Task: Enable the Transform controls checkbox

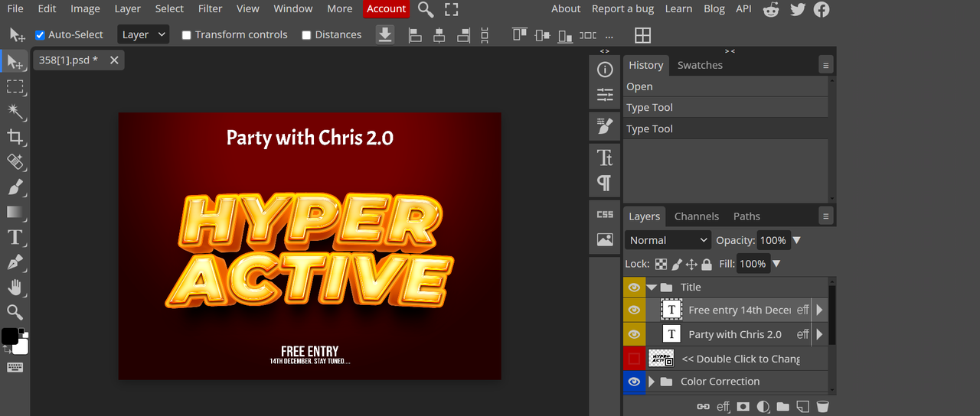Action: [x=186, y=35]
